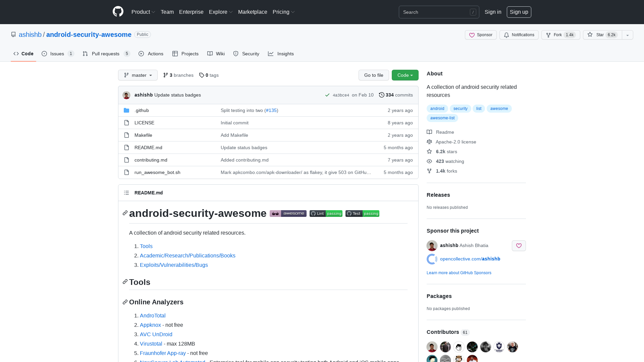
Task: View the Insights tab
Action: pos(281,54)
